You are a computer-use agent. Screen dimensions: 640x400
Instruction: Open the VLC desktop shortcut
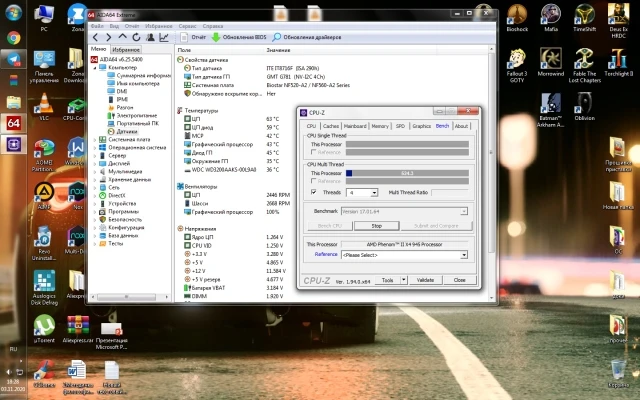[44, 104]
